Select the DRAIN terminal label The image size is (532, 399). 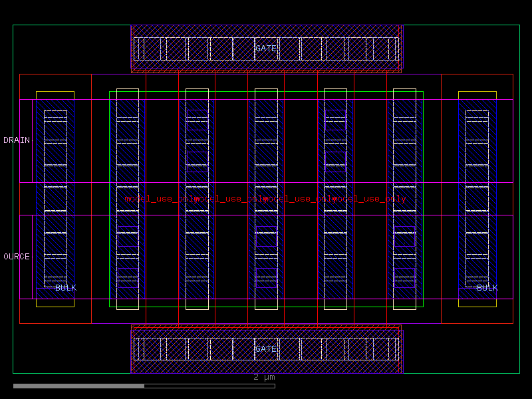click(16, 140)
